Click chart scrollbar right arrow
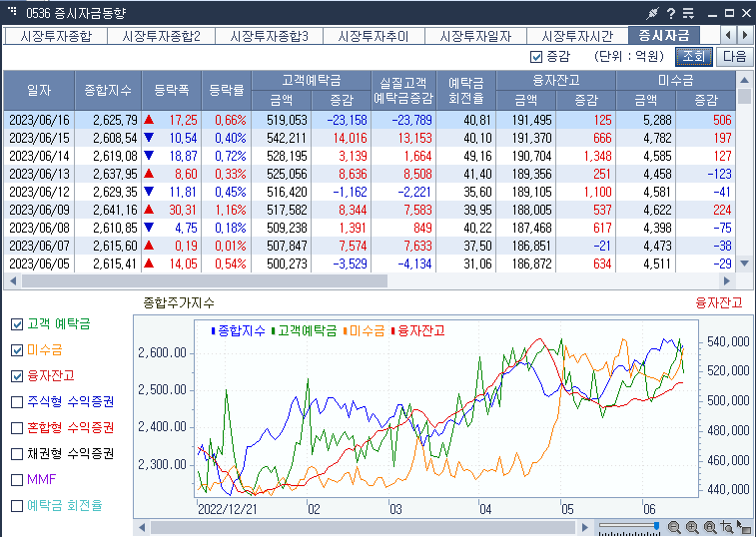The width and height of the screenshot is (756, 537). click(x=585, y=527)
